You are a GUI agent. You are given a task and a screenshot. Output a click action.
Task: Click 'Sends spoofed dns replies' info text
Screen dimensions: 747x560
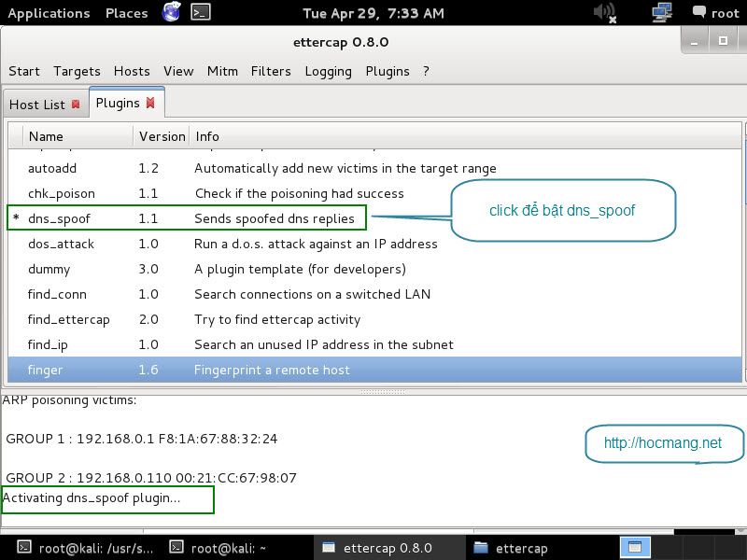coord(275,218)
